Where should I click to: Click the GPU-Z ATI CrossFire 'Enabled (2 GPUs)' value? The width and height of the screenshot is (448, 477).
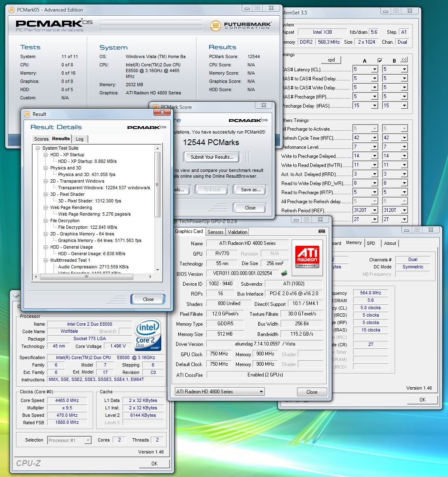(265, 375)
